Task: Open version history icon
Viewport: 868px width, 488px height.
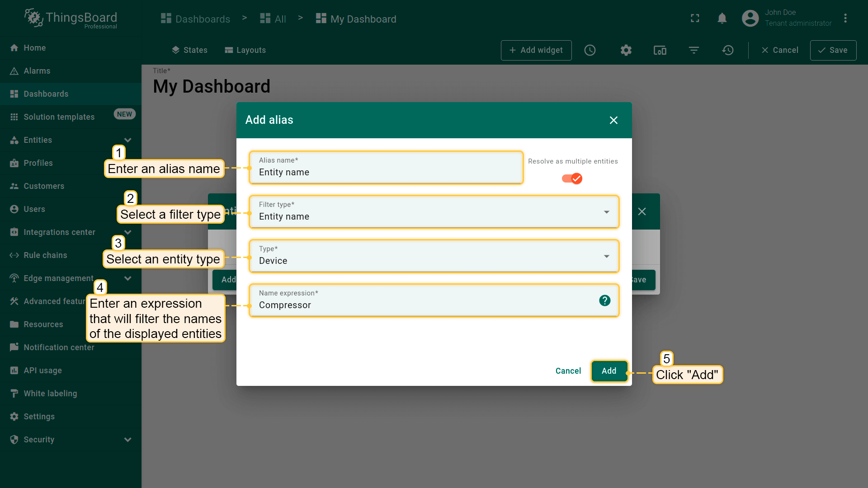Action: pos(727,50)
